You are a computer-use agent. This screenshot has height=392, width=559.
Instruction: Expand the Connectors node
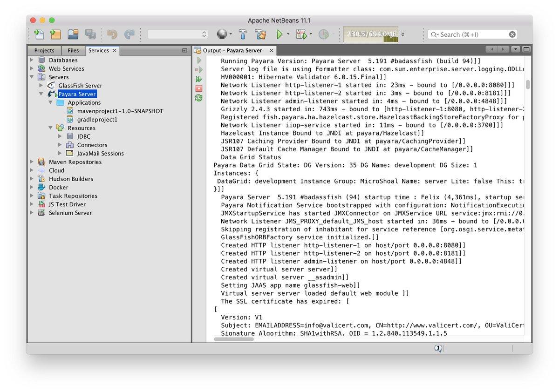[60, 145]
